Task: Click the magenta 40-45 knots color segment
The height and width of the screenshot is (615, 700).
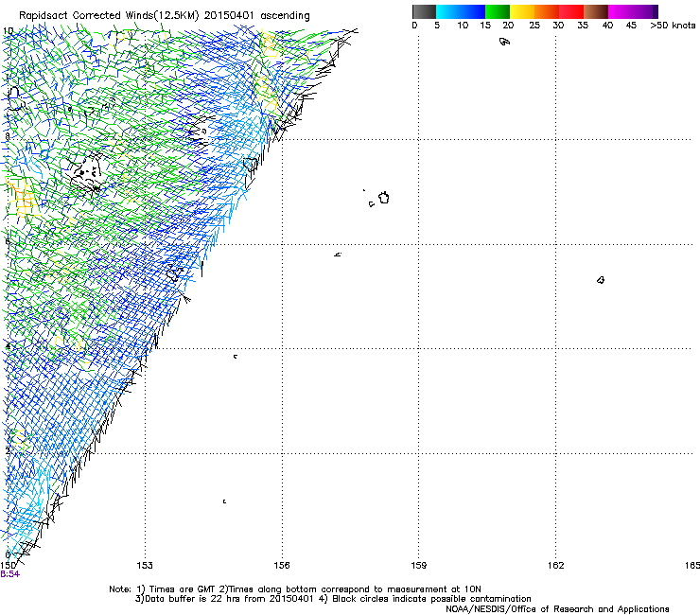Action: click(x=621, y=11)
